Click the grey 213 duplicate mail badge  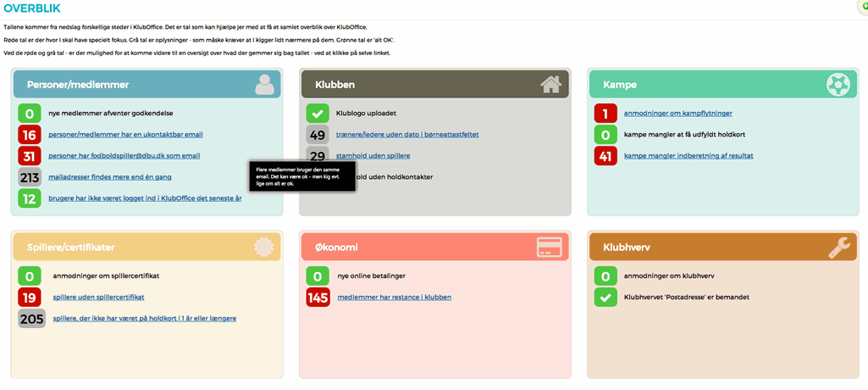[x=30, y=177]
